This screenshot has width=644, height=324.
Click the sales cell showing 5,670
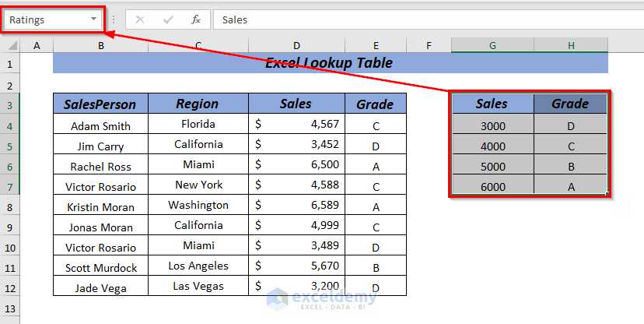pos(297,267)
